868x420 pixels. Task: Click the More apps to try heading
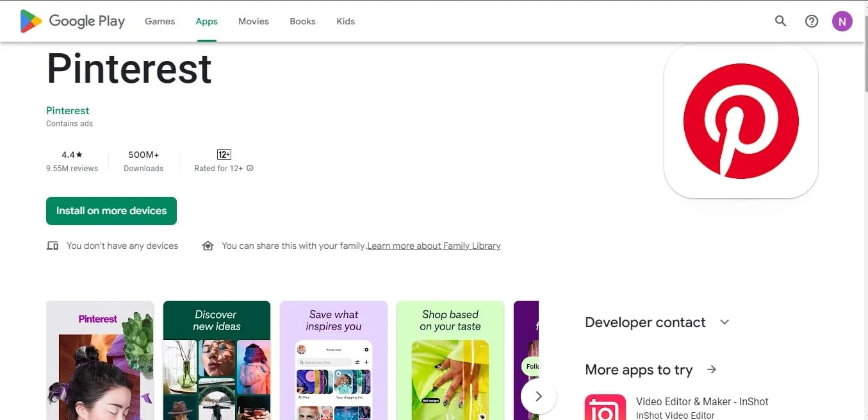[x=639, y=369]
